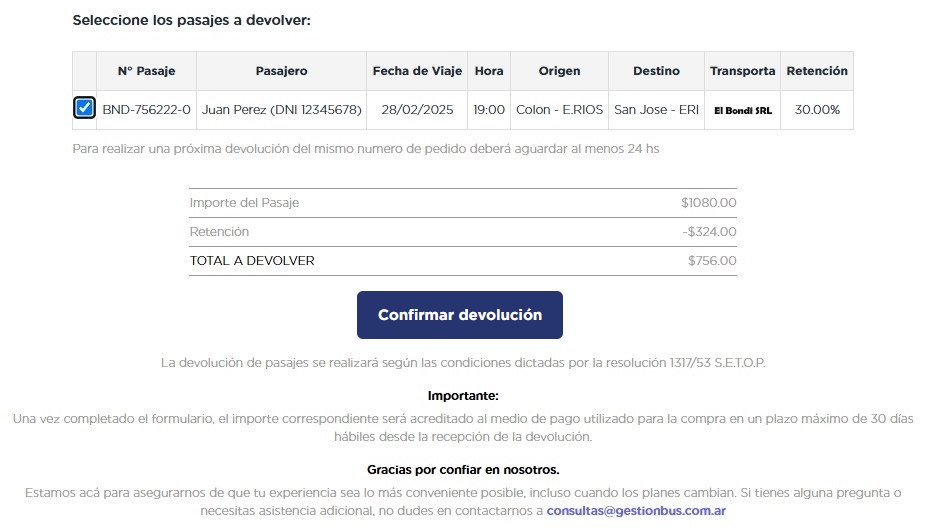This screenshot has width=929, height=532.
Task: Click the Fecha de Viaje column header
Action: (x=417, y=71)
